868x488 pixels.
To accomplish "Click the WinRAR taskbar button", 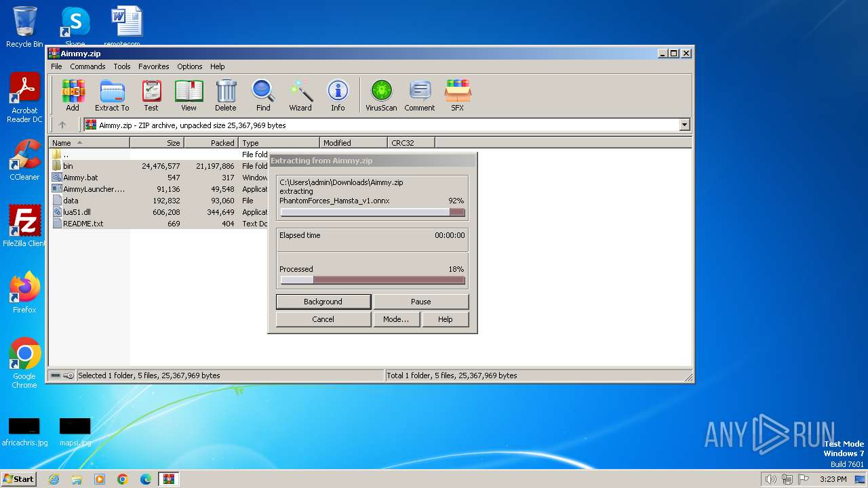I will pyautogui.click(x=169, y=479).
